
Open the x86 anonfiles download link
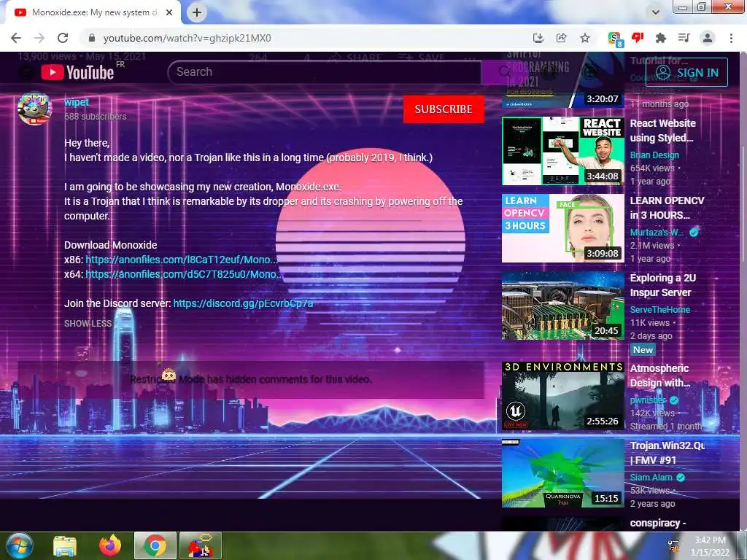point(181,260)
